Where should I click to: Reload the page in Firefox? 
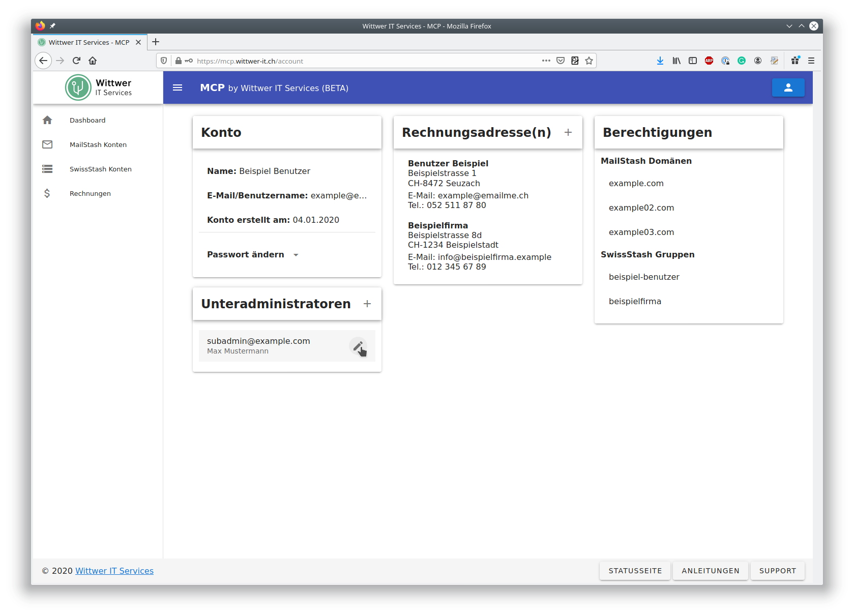(76, 61)
